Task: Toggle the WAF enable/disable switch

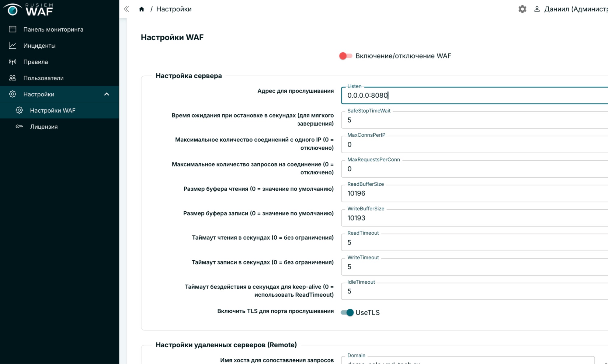Action: click(x=346, y=56)
